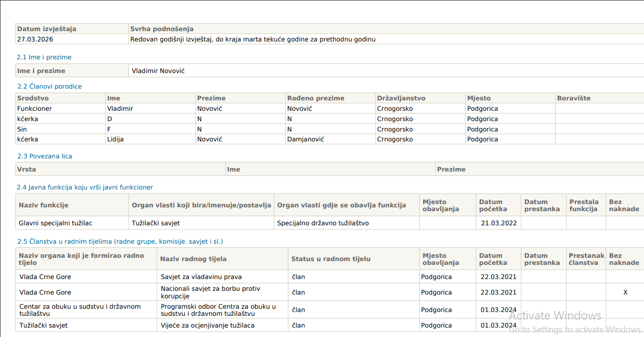Viewport: 644px width, 337px height.
Task: Toggle the X mark in Bez naknade column
Action: [x=624, y=292]
